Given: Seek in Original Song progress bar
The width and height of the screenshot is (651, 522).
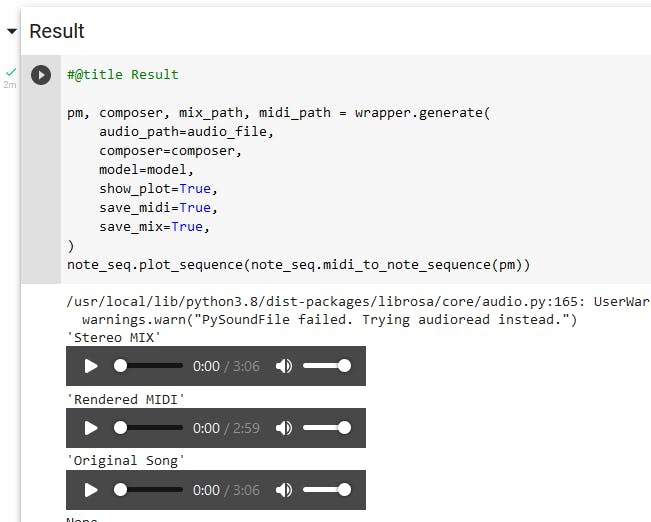Looking at the screenshot, I should point(148,490).
